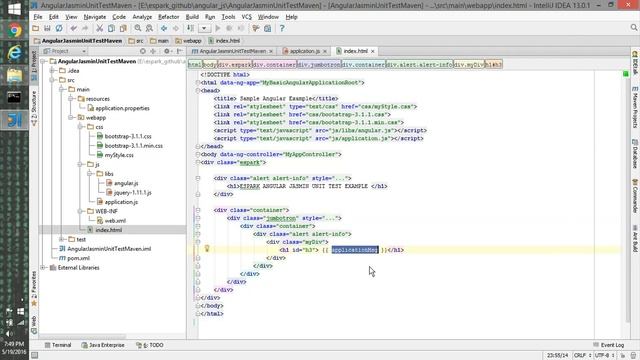Click the Help question mark icon

point(282,28)
